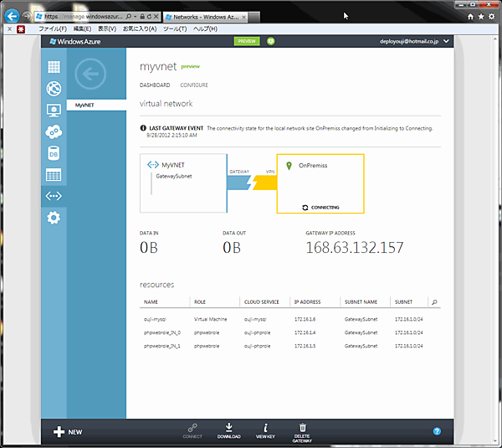Open the お気に入り(A) menu
Image resolution: width=502 pixels, height=448 pixels.
[x=140, y=28]
